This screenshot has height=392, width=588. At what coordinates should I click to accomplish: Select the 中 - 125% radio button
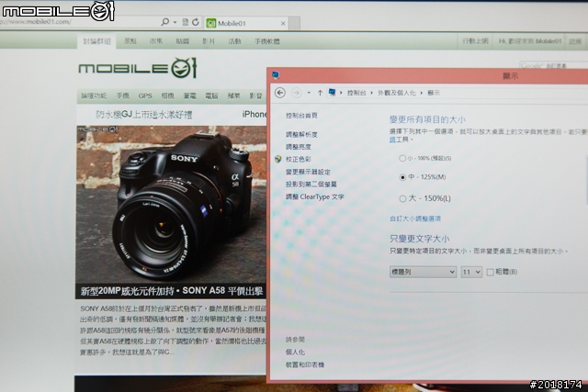(x=402, y=177)
